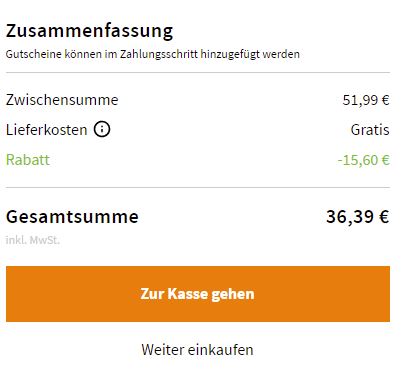406x378 pixels.
Task: Select the Zusammenfassung heading
Action: [x=89, y=32]
